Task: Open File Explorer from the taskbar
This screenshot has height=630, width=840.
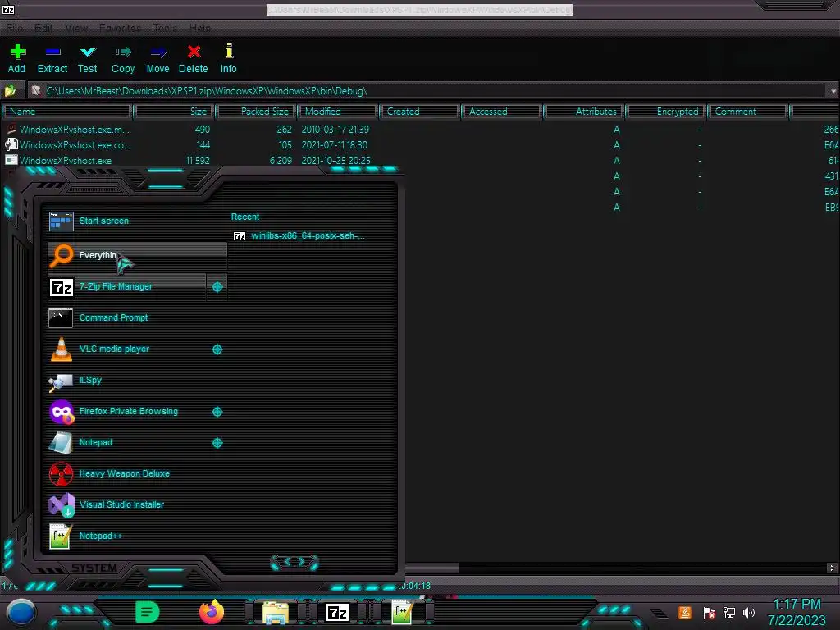Action: point(276,613)
